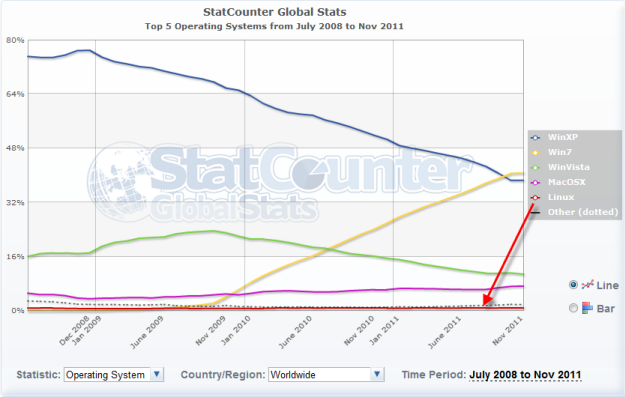This screenshot has height=397, width=625.
Task: Open the Statistic dropdown arrow
Action: pos(157,374)
